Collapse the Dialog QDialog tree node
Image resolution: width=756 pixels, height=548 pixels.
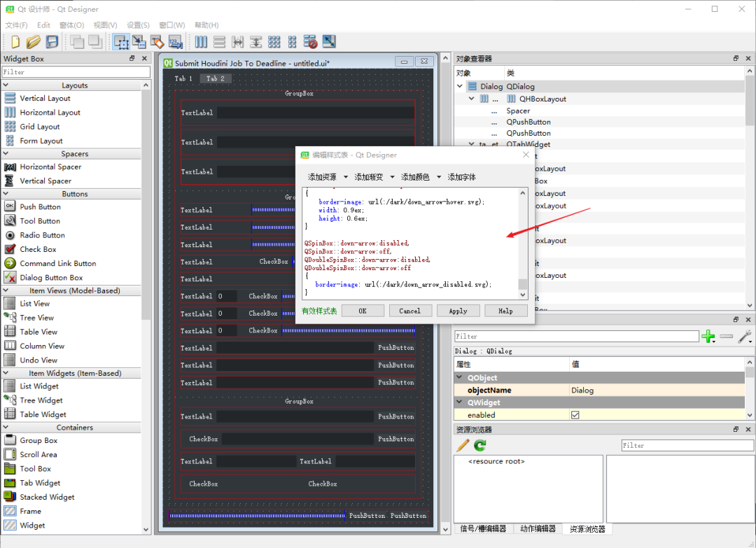click(x=460, y=86)
